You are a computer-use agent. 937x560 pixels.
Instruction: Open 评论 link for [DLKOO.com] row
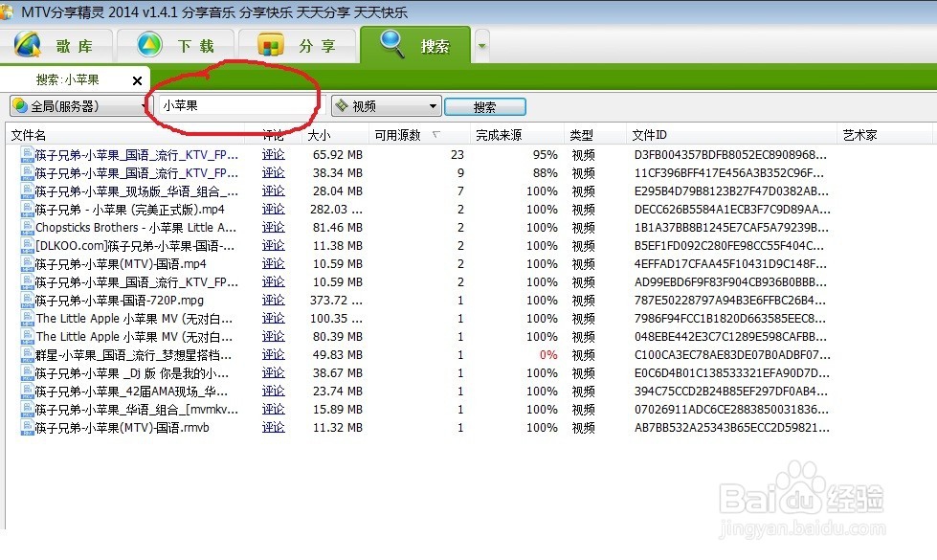pyautogui.click(x=273, y=246)
